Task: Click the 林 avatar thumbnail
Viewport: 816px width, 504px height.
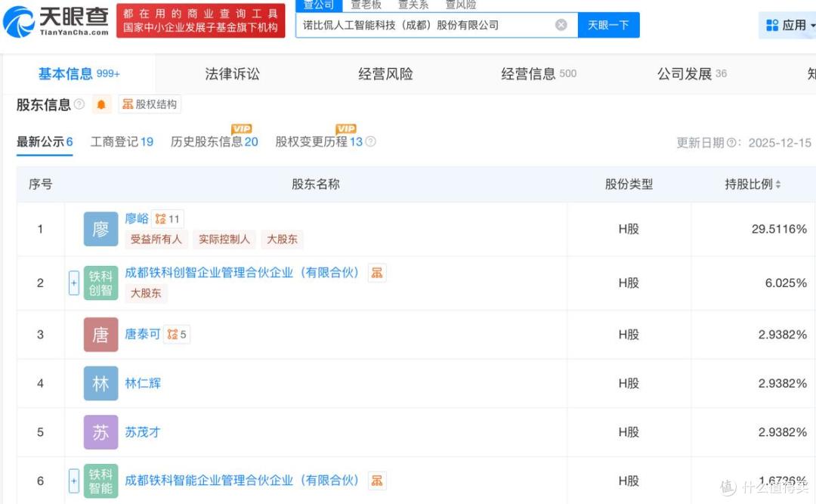Action: (x=101, y=384)
